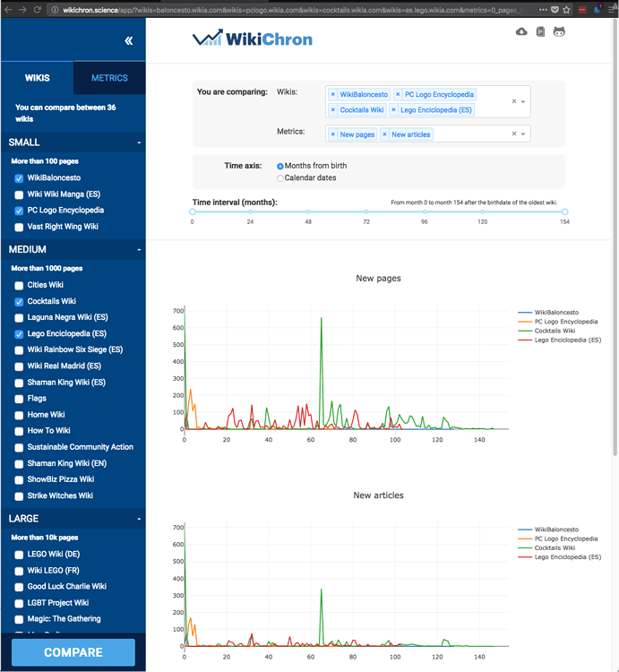Viewport: 619px width, 672px height.
Task: Remove New pages metric tag
Action: coord(333,134)
